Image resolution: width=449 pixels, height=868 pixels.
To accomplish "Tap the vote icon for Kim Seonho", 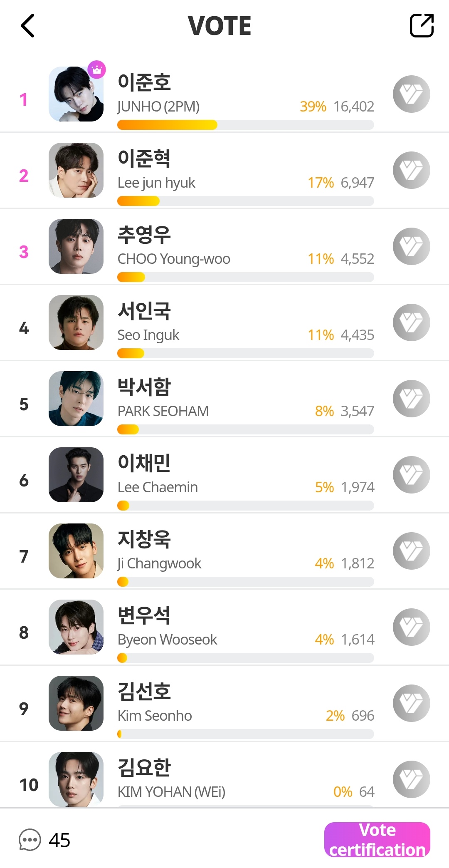I will (x=411, y=703).
